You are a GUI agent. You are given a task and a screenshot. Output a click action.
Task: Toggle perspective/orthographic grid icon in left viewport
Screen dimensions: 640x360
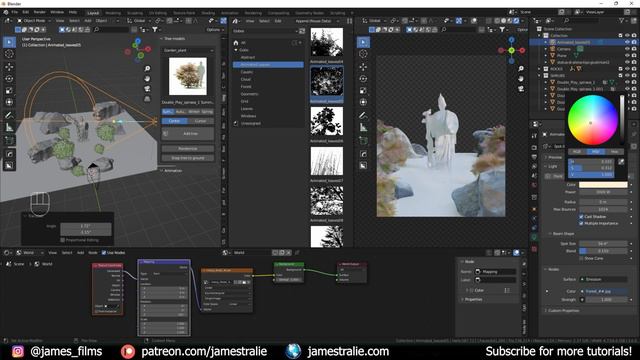pos(147,99)
